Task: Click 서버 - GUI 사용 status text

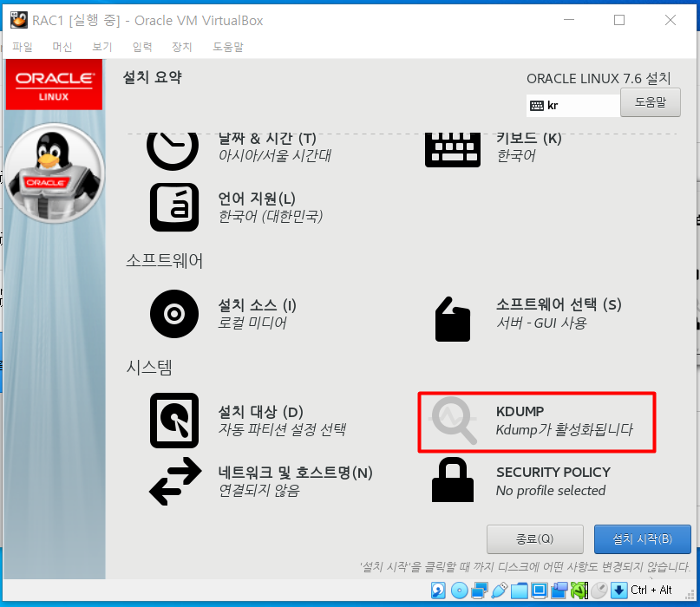Action: point(541,323)
